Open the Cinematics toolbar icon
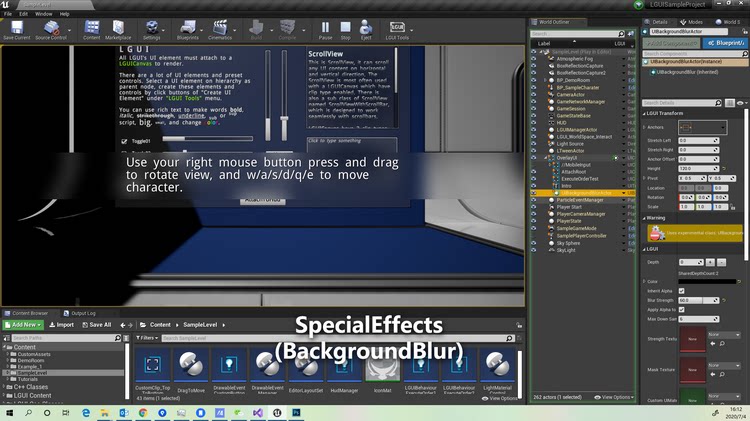Image resolution: width=750 pixels, height=421 pixels. 220,29
